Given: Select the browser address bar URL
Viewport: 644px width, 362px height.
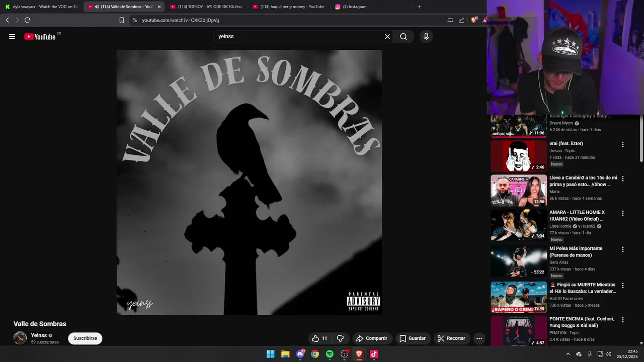Looking at the screenshot, I should coord(181,20).
